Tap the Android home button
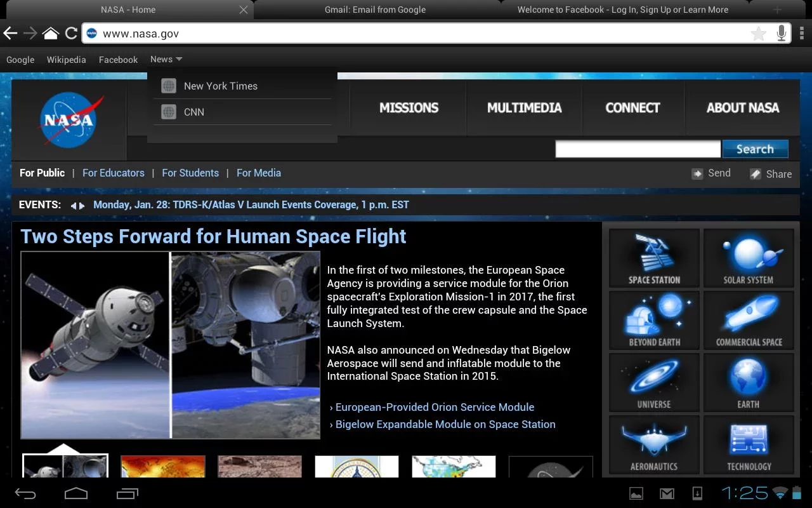This screenshot has width=812, height=508. pyautogui.click(x=76, y=493)
